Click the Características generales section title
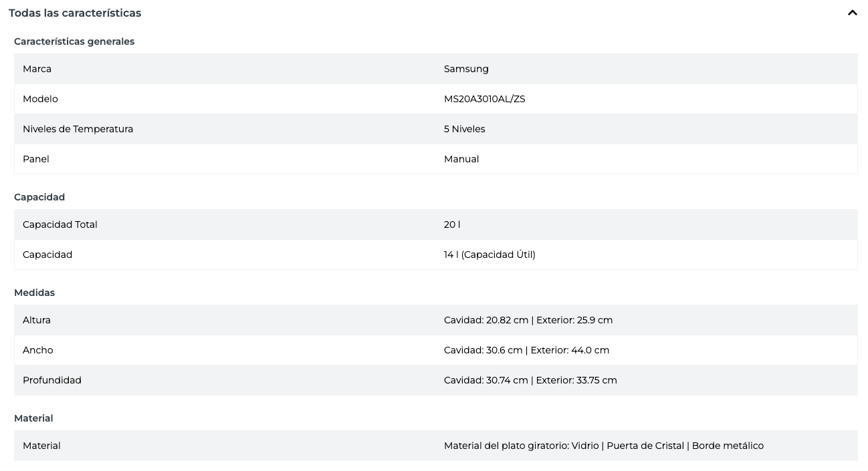868x471 pixels. 74,41
